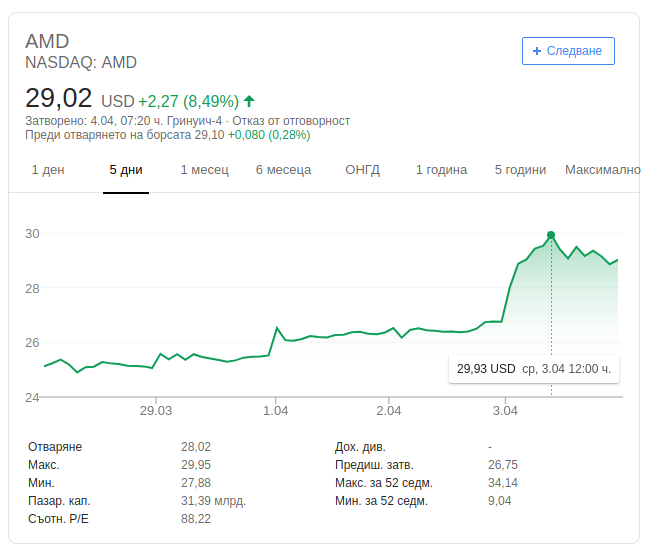Click the Отваряне value 28,02
Screen dimensions: 650x555
point(196,447)
